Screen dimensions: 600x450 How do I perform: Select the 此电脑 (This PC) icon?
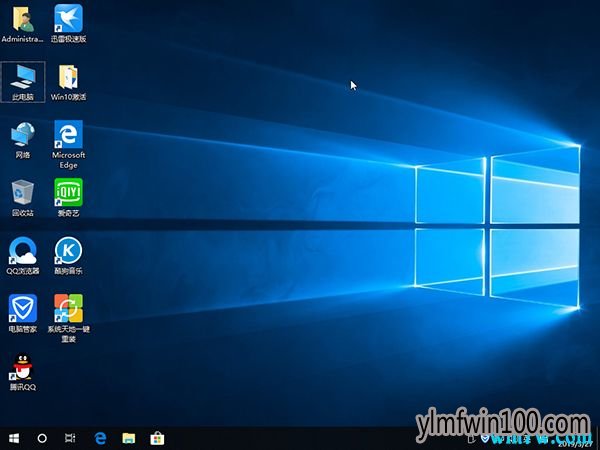[23, 82]
